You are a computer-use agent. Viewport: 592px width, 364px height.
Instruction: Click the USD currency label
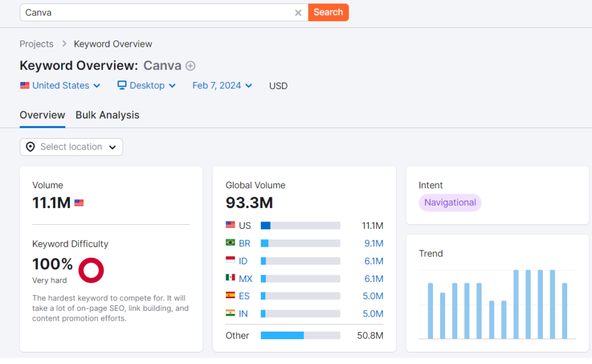278,86
